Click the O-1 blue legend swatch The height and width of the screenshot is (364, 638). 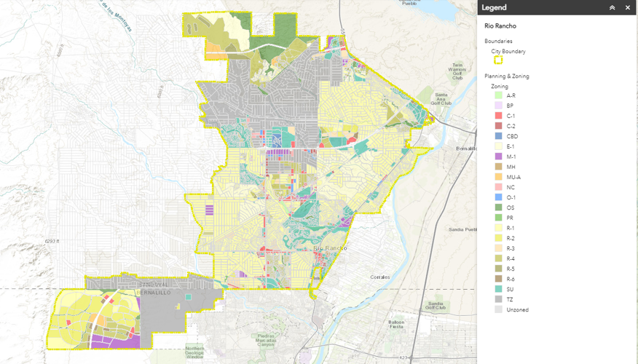[x=498, y=197]
